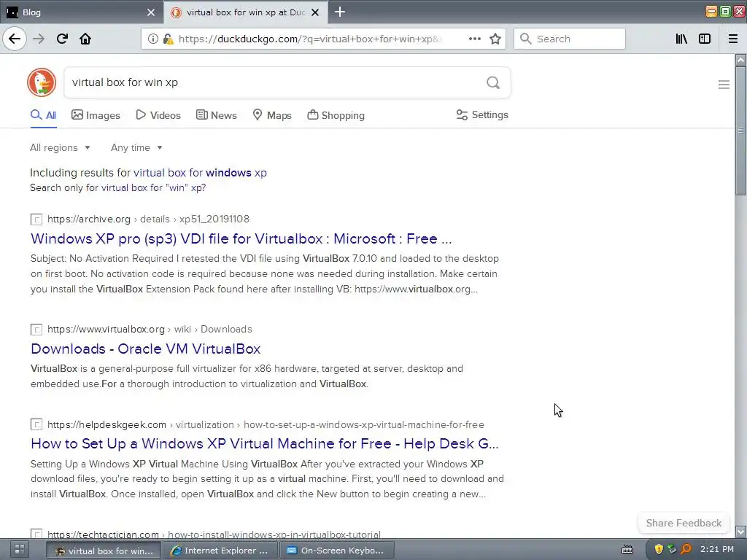Image resolution: width=747 pixels, height=560 pixels.
Task: Switch to Videos results
Action: click(x=158, y=115)
